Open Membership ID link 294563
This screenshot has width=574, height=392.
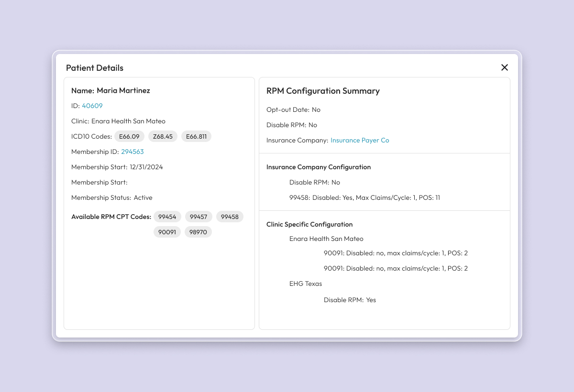tap(132, 152)
